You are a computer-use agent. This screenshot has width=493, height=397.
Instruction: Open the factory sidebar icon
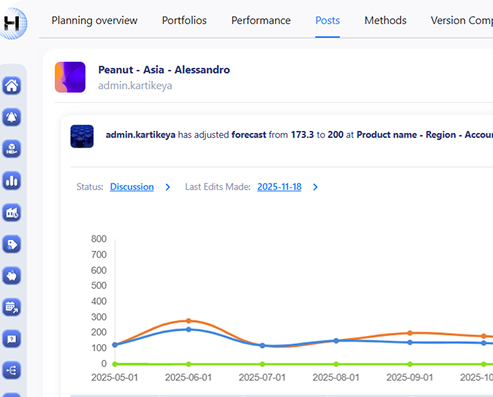pyautogui.click(x=12, y=212)
